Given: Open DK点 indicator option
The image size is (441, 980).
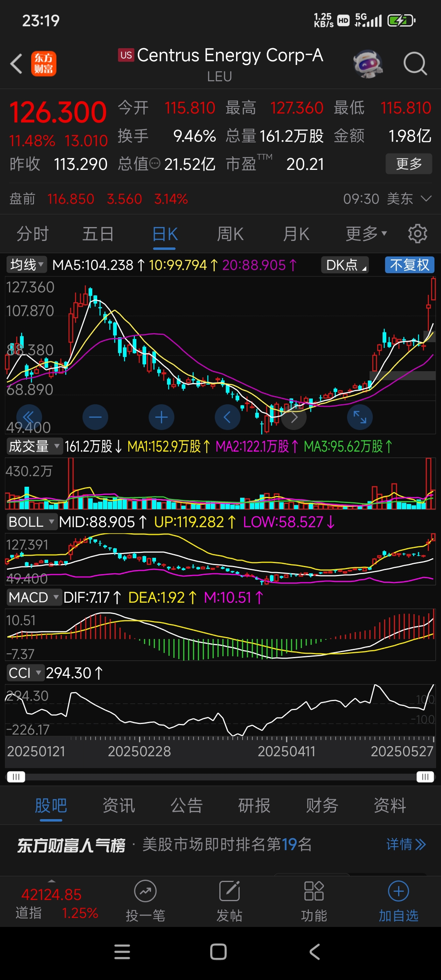Looking at the screenshot, I should point(345,265).
